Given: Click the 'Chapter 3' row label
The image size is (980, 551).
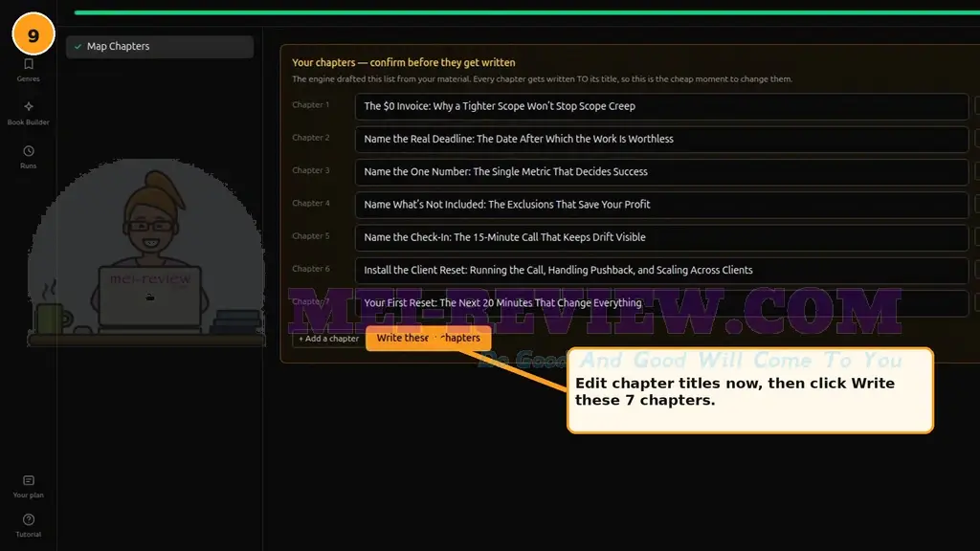Looking at the screenshot, I should click(311, 170).
